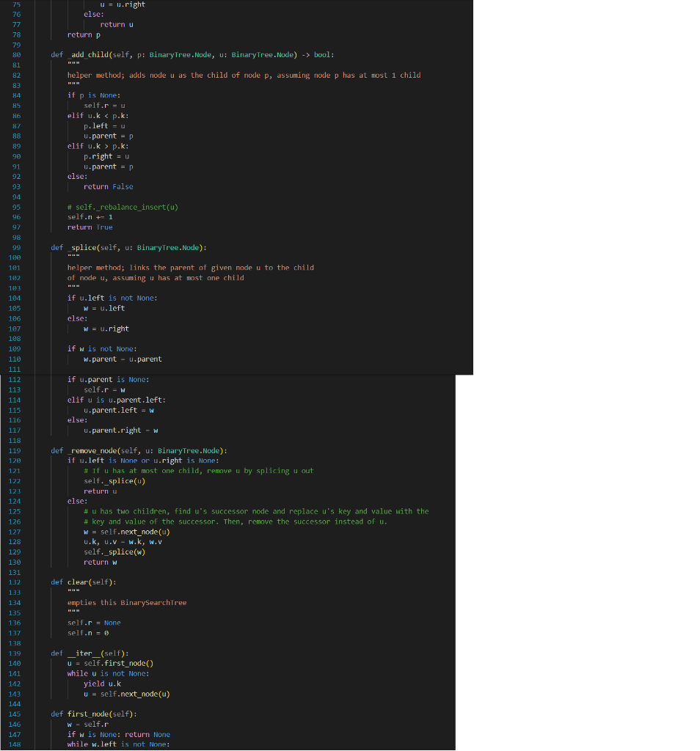Place cursor on the __iter__ method name
Image resolution: width=700 pixels, height=751 pixels.
click(83, 653)
